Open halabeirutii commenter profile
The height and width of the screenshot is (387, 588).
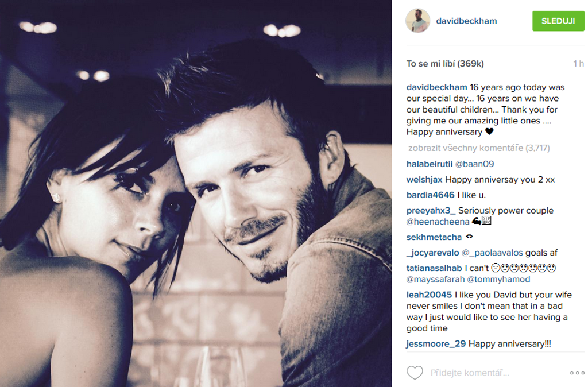430,164
